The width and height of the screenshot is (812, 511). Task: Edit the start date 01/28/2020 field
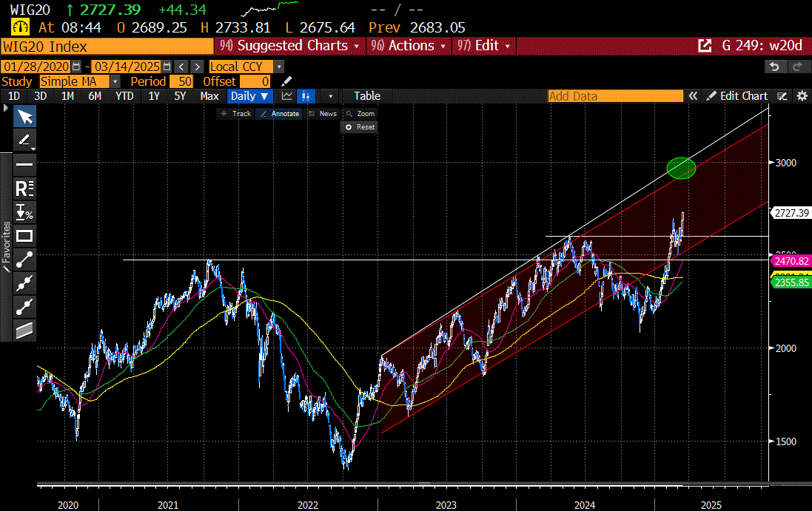[36, 67]
